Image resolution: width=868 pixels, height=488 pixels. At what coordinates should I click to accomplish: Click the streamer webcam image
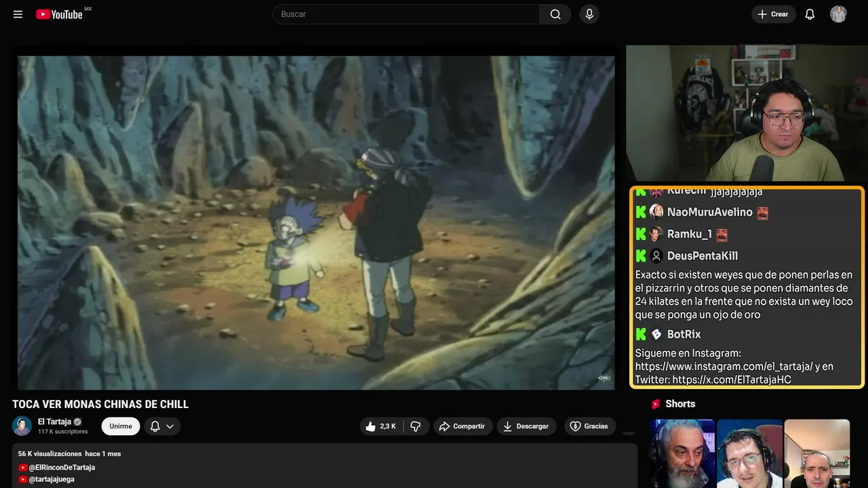(747, 113)
